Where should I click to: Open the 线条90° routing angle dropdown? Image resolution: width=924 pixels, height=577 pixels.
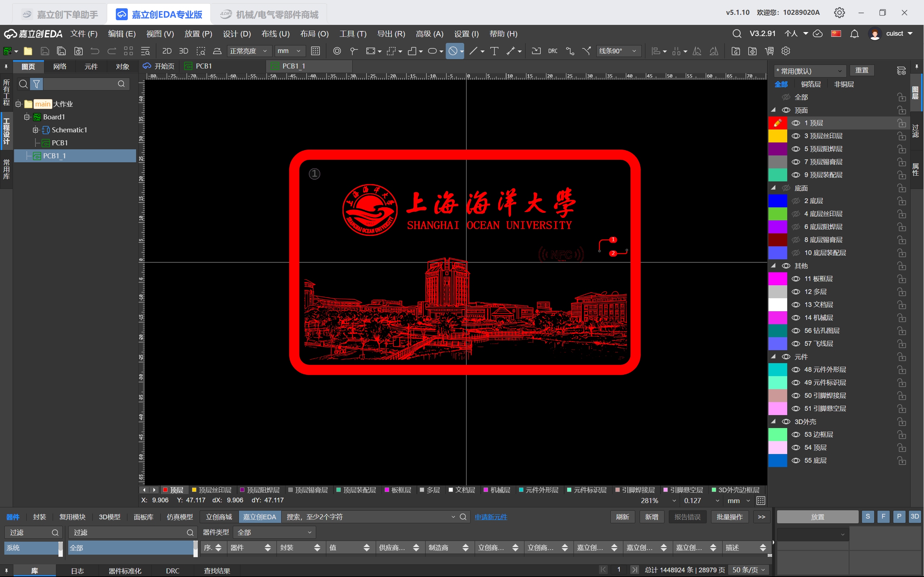[618, 51]
